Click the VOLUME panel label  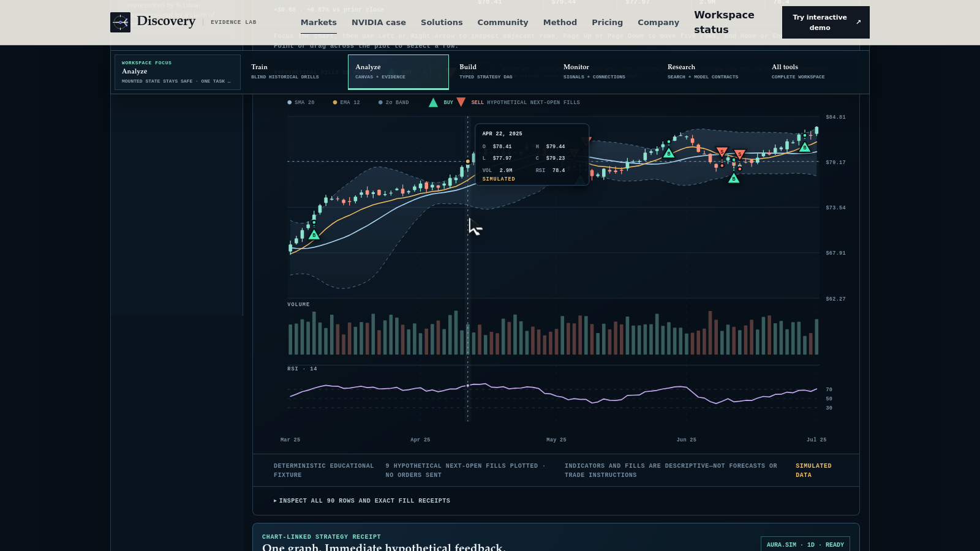298,304
